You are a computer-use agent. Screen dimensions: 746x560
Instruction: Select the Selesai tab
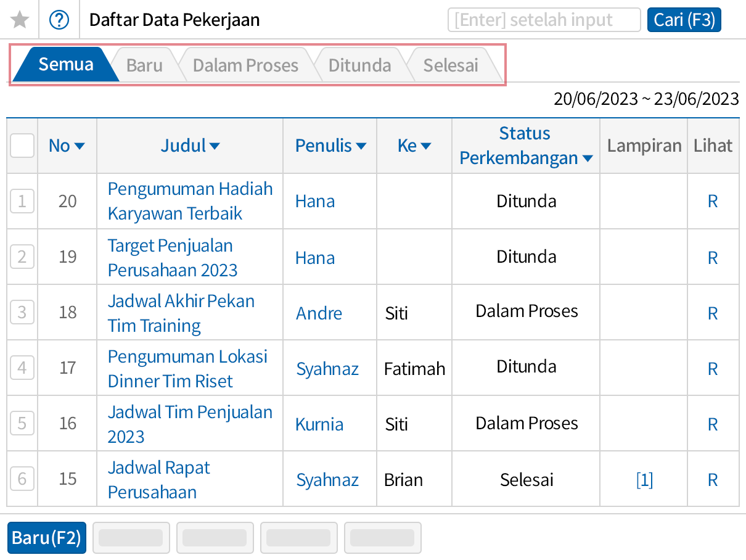point(451,64)
